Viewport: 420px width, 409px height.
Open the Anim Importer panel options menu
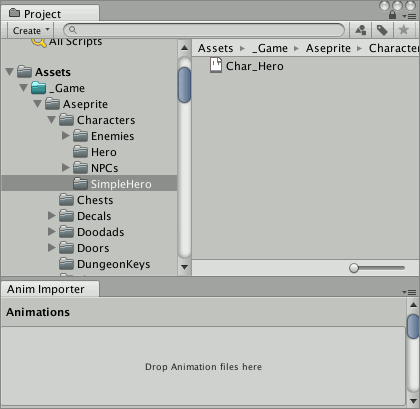(x=409, y=292)
